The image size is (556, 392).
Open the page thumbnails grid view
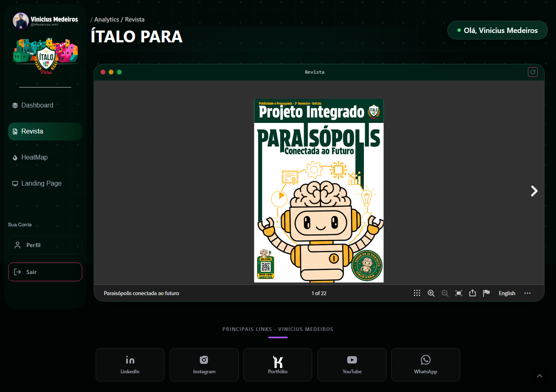tap(417, 293)
